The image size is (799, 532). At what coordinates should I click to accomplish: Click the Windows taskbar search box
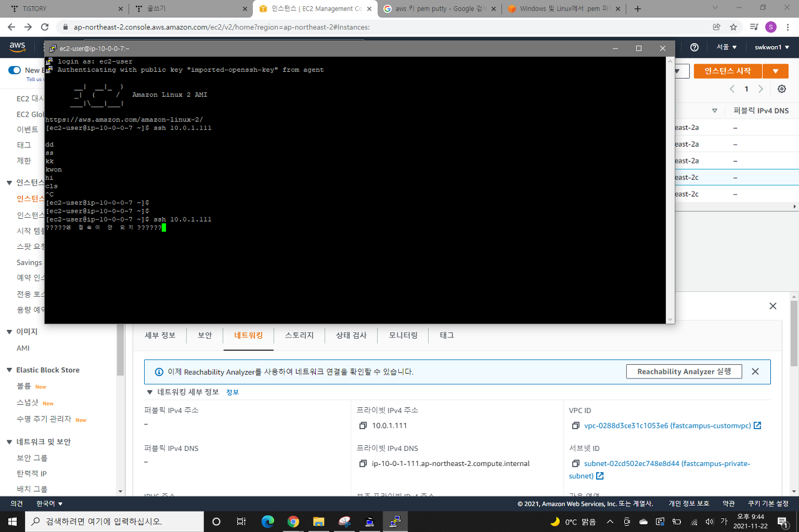(x=114, y=521)
